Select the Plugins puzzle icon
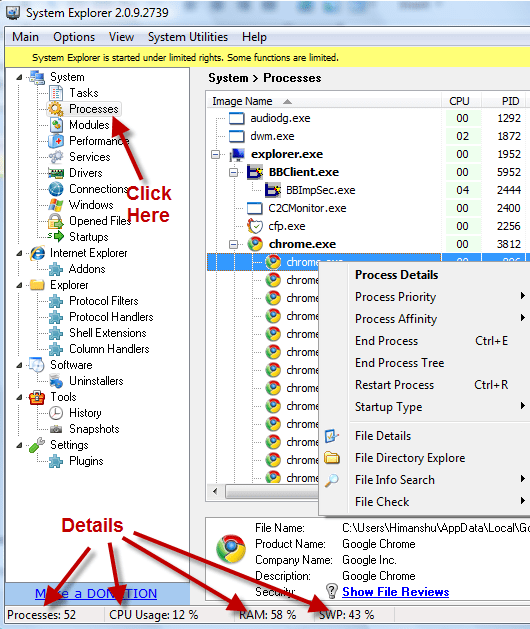This screenshot has width=530, height=629. click(56, 461)
